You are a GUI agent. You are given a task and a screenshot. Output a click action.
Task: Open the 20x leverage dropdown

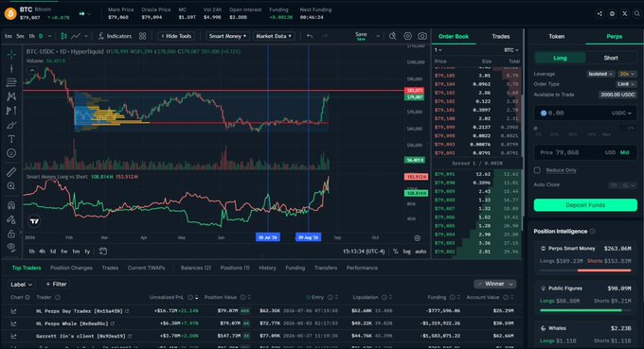click(627, 74)
